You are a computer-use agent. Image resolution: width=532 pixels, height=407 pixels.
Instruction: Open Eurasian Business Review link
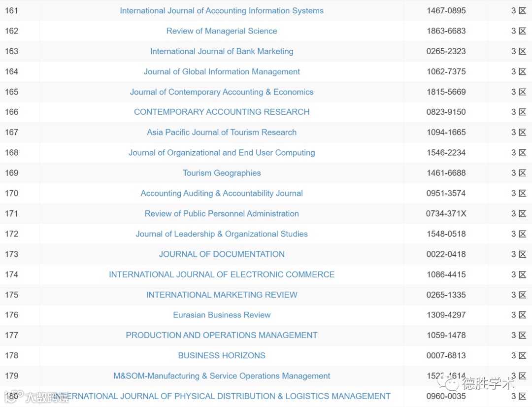[222, 315]
